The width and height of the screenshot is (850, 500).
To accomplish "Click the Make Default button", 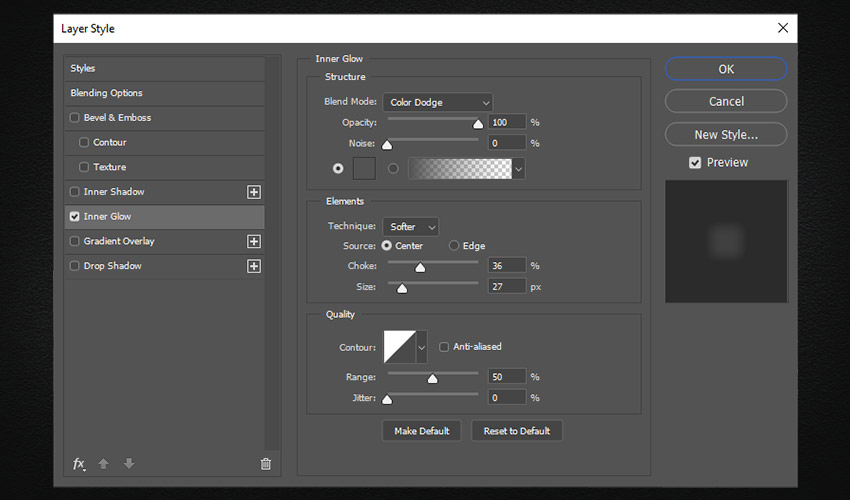I will point(421,431).
